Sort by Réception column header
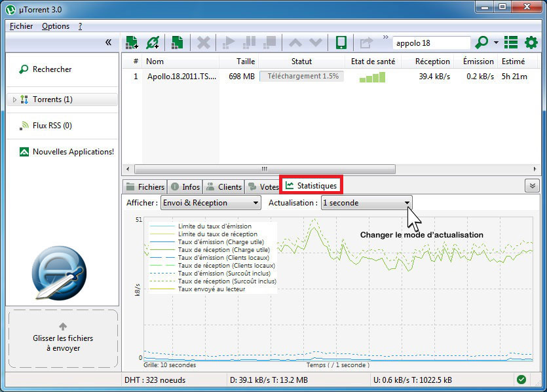This screenshot has width=547, height=392. [428, 62]
